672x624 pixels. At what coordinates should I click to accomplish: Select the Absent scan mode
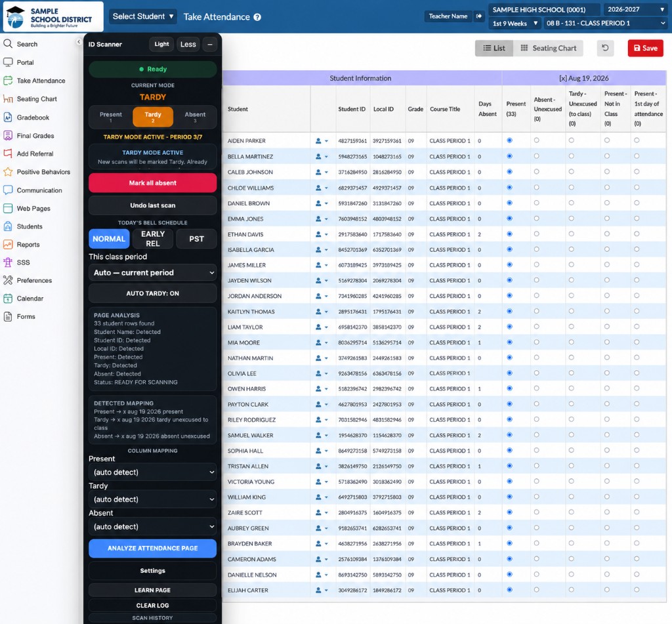[195, 117]
